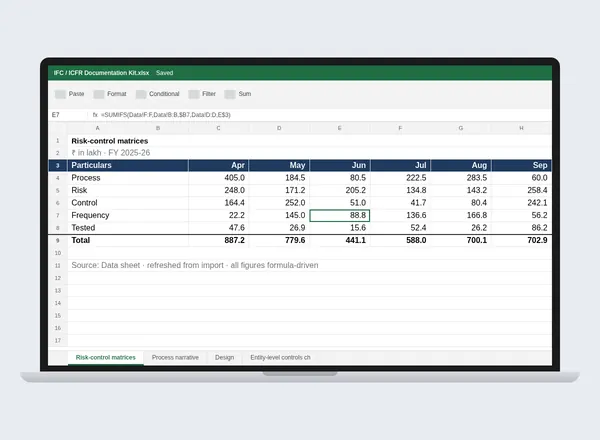Open the Entity-level controls sheet tab

pos(280,357)
